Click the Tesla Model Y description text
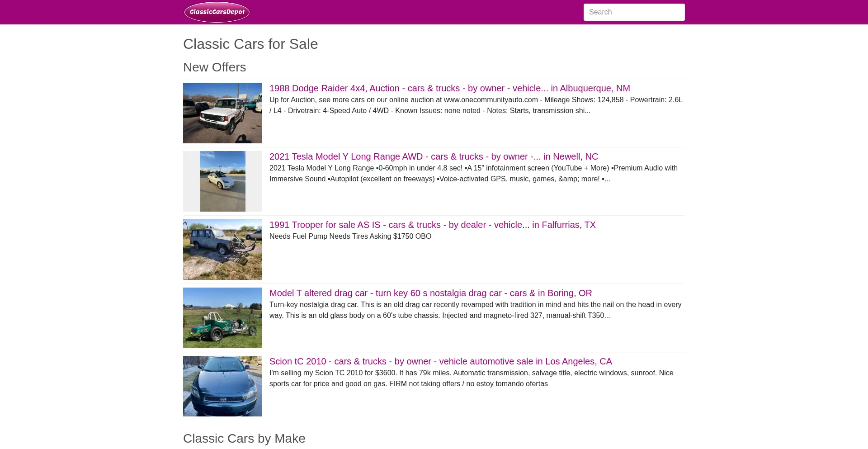This screenshot has width=868, height=449. (473, 173)
